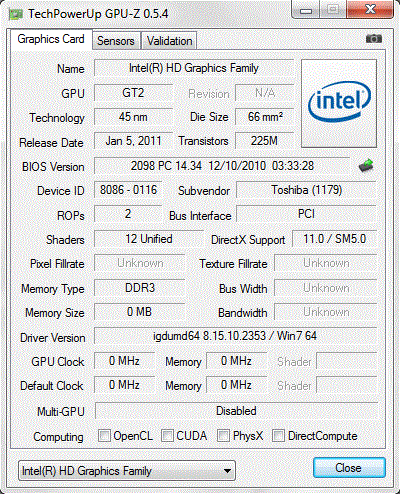This screenshot has width=400, height=494.
Task: Click the Close button
Action: pyautogui.click(x=349, y=468)
